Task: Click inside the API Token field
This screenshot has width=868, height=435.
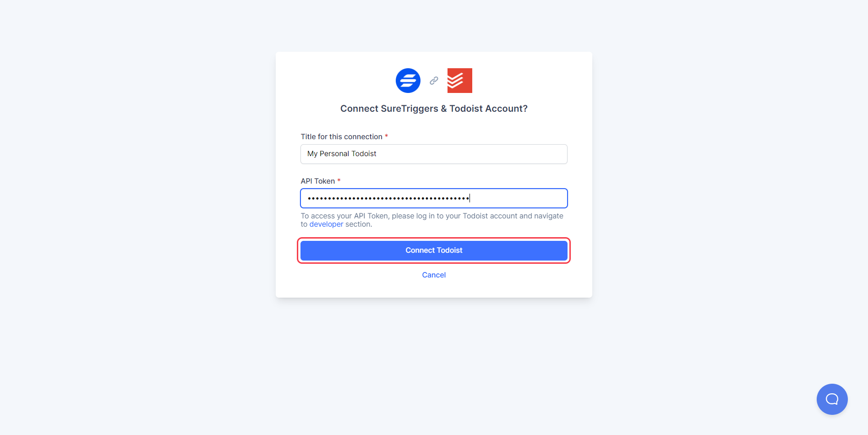Action: click(433, 198)
